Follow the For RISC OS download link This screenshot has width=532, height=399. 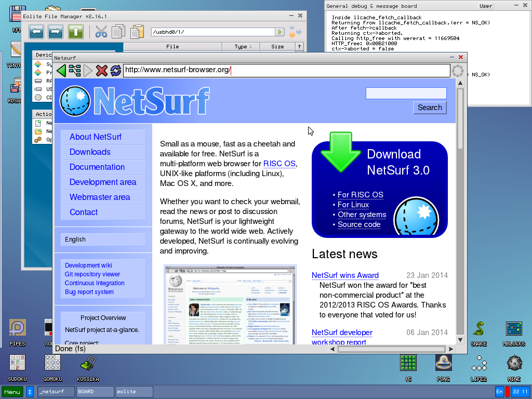(x=360, y=195)
